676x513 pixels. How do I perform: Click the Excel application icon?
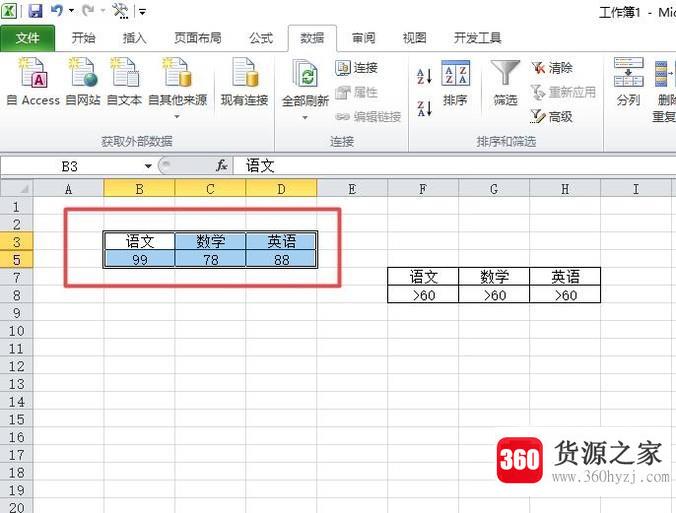click(9, 11)
